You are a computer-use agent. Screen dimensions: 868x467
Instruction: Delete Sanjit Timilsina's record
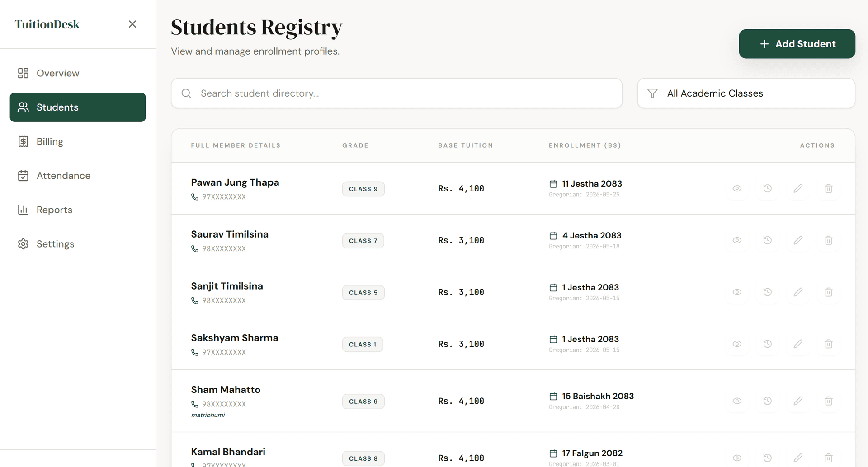829,292
